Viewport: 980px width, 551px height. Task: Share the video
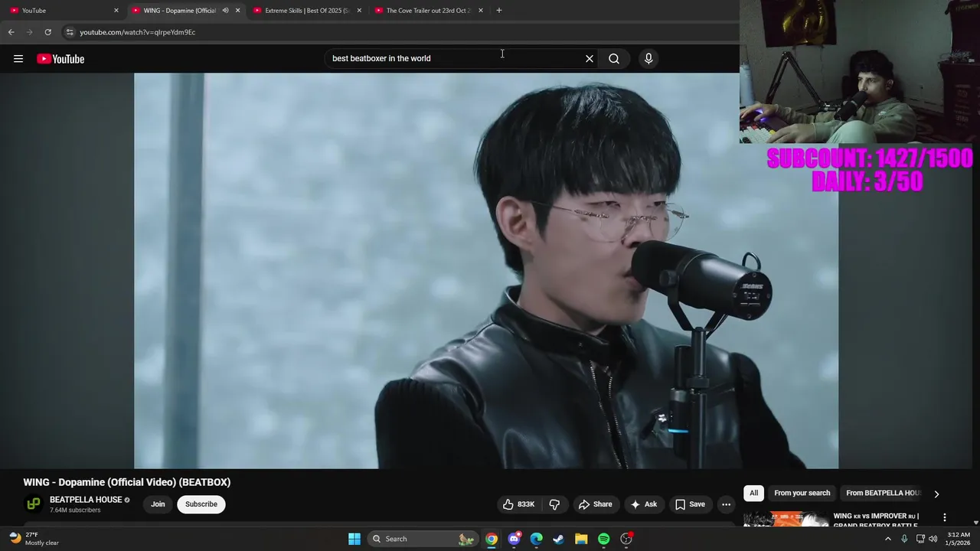pos(596,504)
